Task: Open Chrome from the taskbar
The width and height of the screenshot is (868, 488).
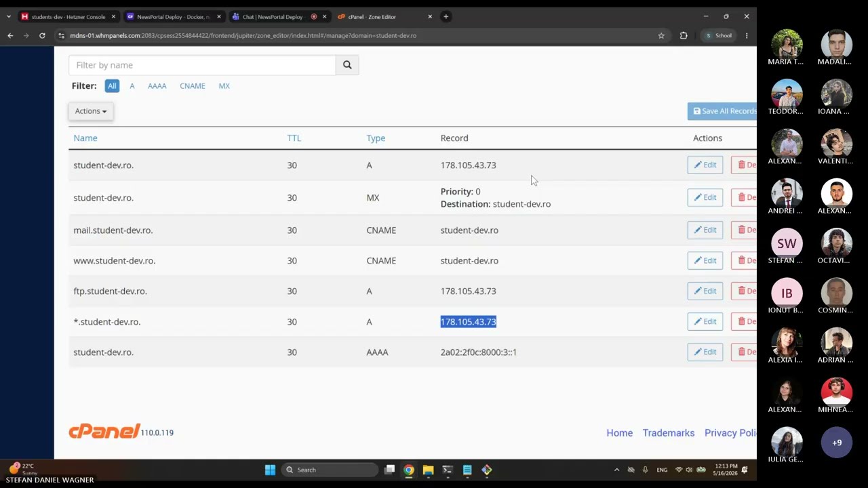Action: [409, 470]
